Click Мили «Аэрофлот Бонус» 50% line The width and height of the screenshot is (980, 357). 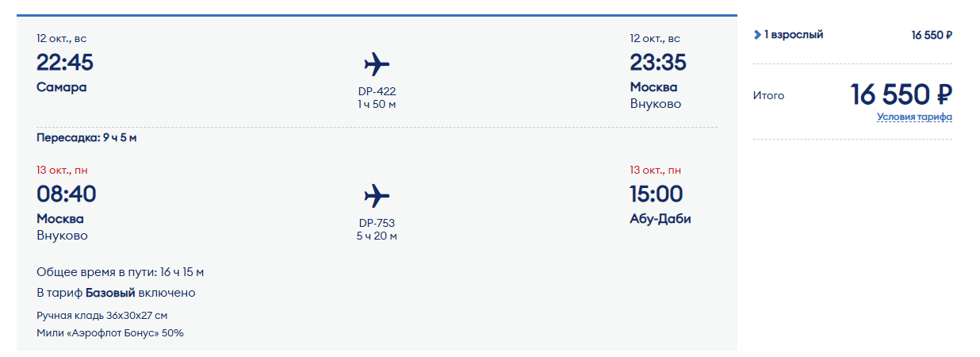coord(110,332)
